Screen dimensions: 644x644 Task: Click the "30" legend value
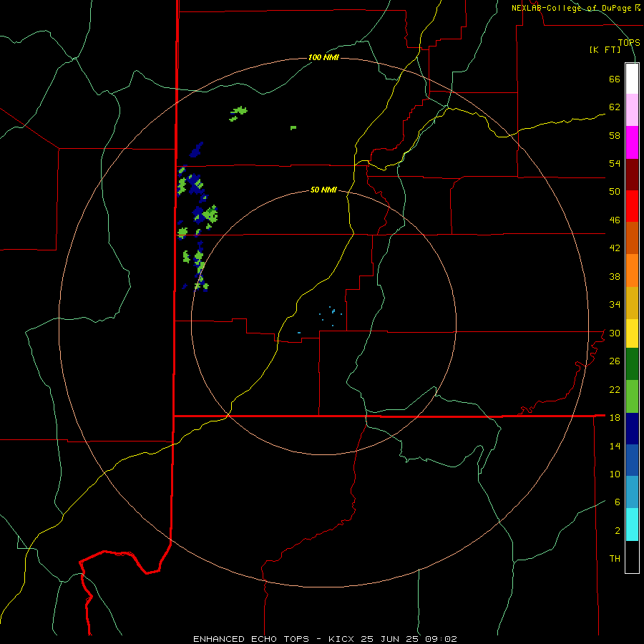(615, 333)
